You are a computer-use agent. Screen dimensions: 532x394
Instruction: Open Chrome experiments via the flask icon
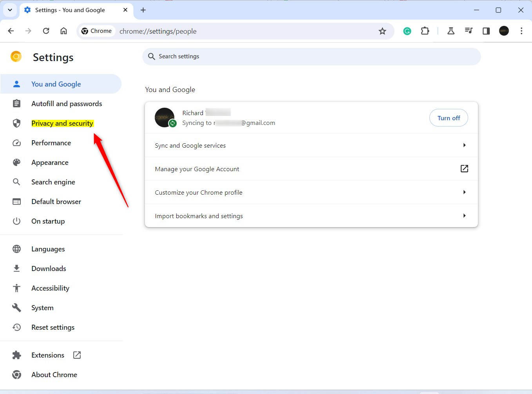[451, 31]
